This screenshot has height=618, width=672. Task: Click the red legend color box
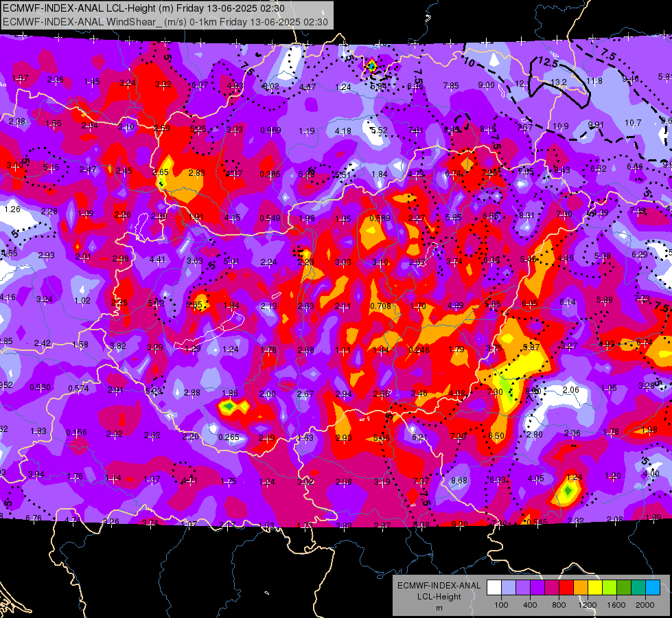tap(566, 588)
